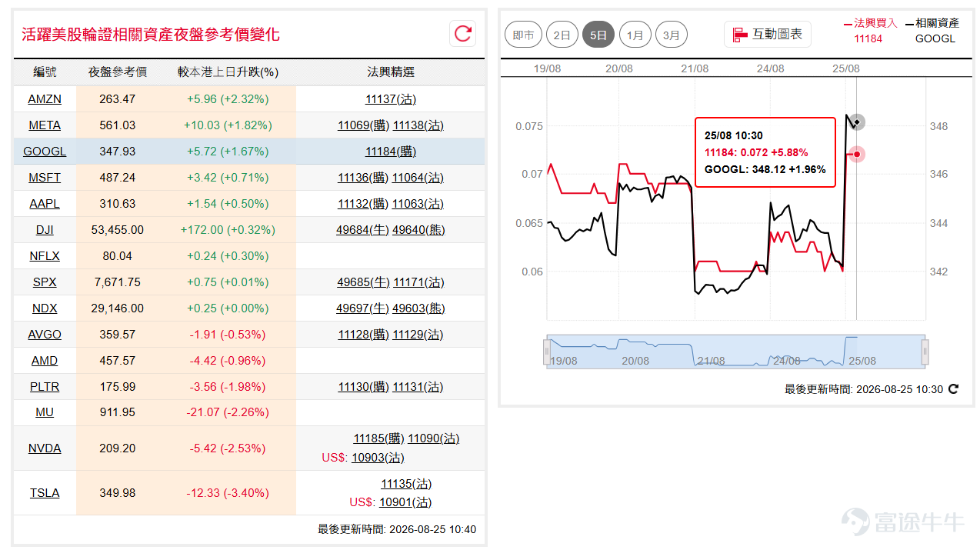Open warrant 11138(沽) for META

pos(418,125)
